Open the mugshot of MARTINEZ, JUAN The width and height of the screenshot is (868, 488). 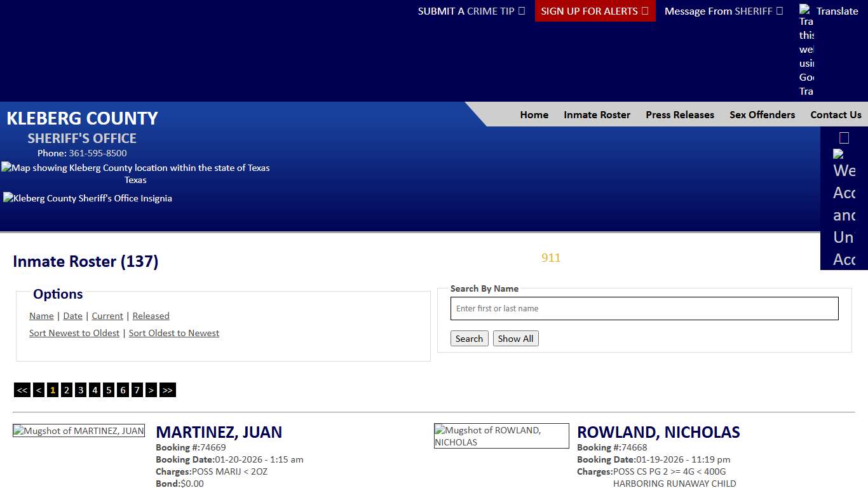[x=79, y=430]
